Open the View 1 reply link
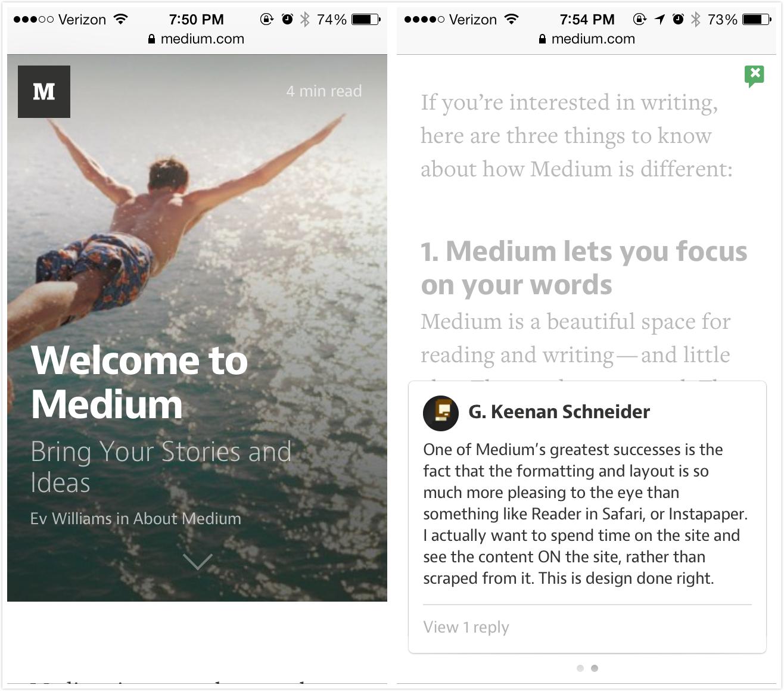 click(466, 627)
